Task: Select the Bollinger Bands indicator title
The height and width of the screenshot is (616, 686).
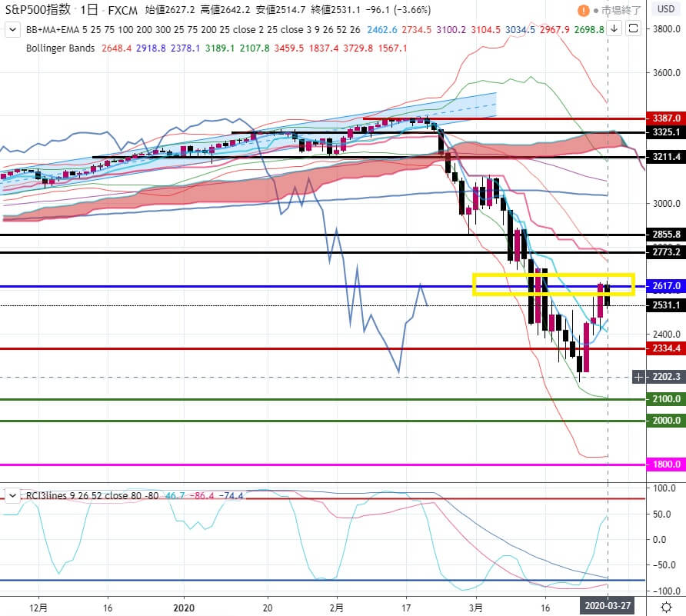Action: coord(61,48)
